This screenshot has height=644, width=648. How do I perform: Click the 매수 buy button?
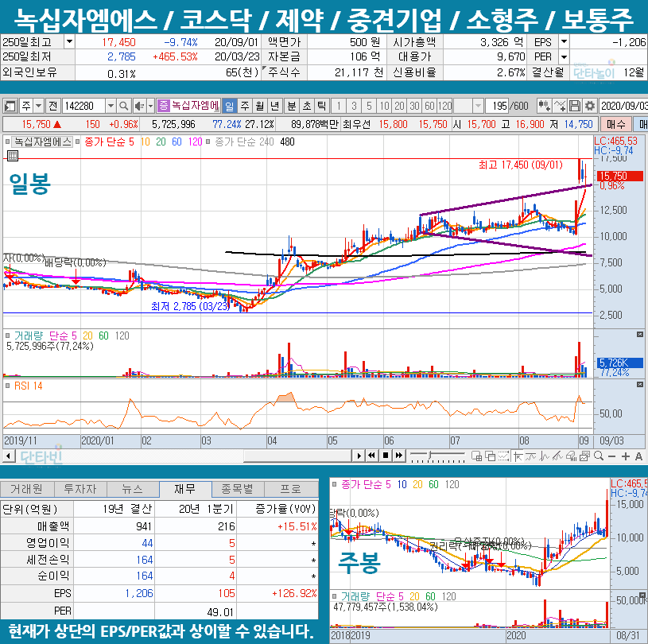pyautogui.click(x=615, y=124)
